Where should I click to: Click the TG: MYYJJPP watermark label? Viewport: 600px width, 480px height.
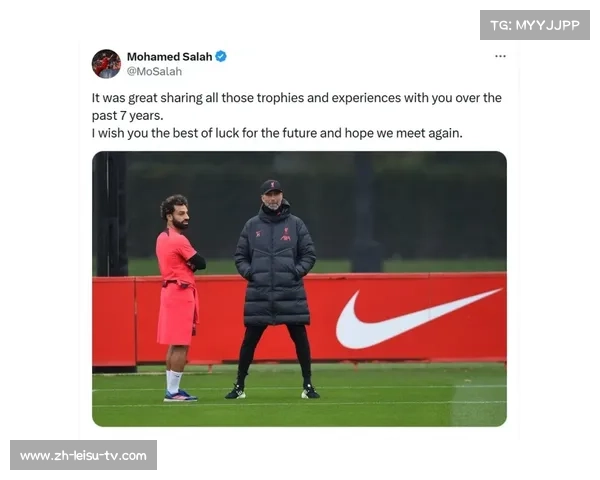point(535,25)
